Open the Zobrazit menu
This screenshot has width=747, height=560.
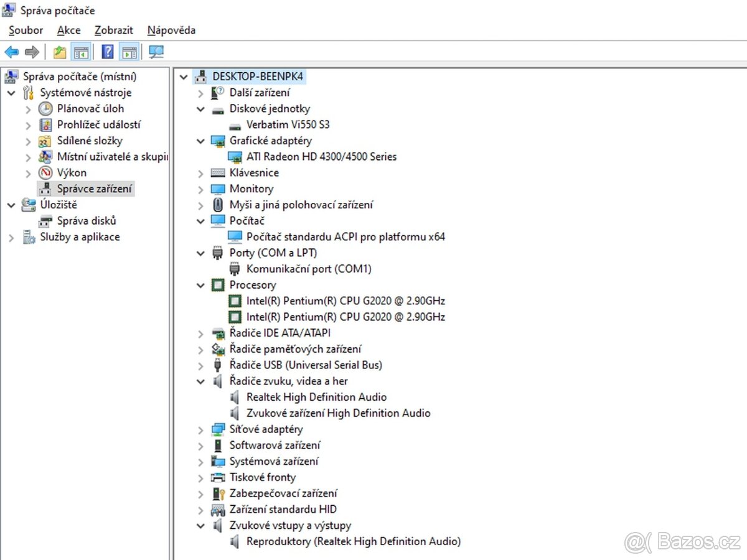tap(114, 30)
